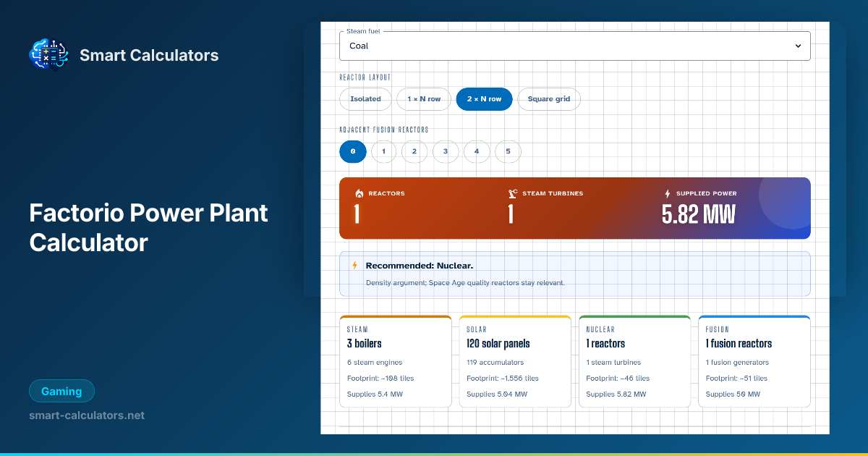Image resolution: width=868 pixels, height=456 pixels.
Task: Set adjacent fusion reactors to 5
Action: click(x=508, y=151)
